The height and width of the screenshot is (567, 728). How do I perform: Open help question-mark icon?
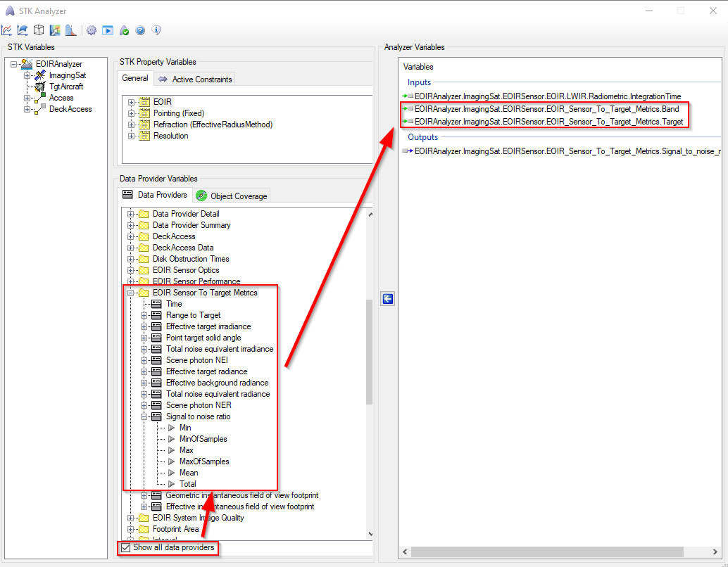pos(140,30)
